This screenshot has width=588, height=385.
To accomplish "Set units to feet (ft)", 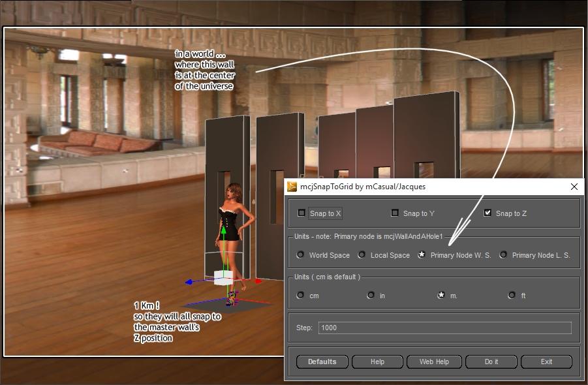I will point(512,295).
